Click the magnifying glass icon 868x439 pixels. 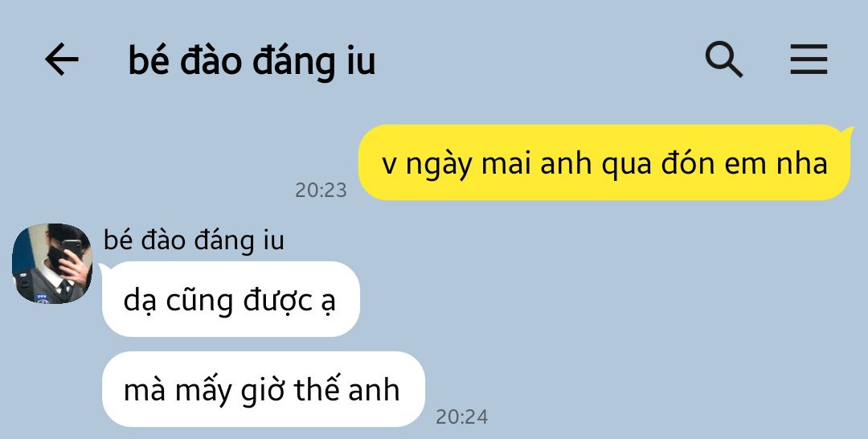(723, 59)
